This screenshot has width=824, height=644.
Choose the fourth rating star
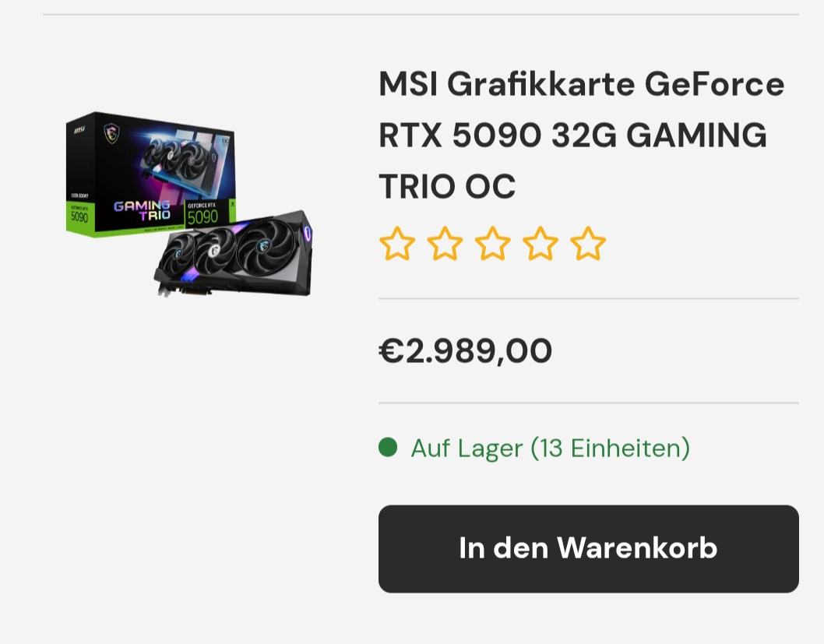coord(541,244)
